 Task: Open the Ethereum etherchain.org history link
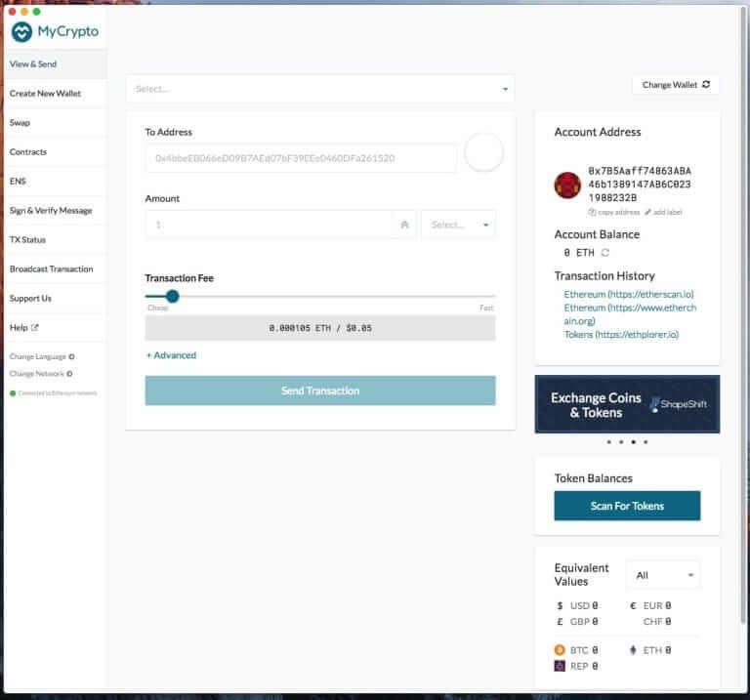630,314
